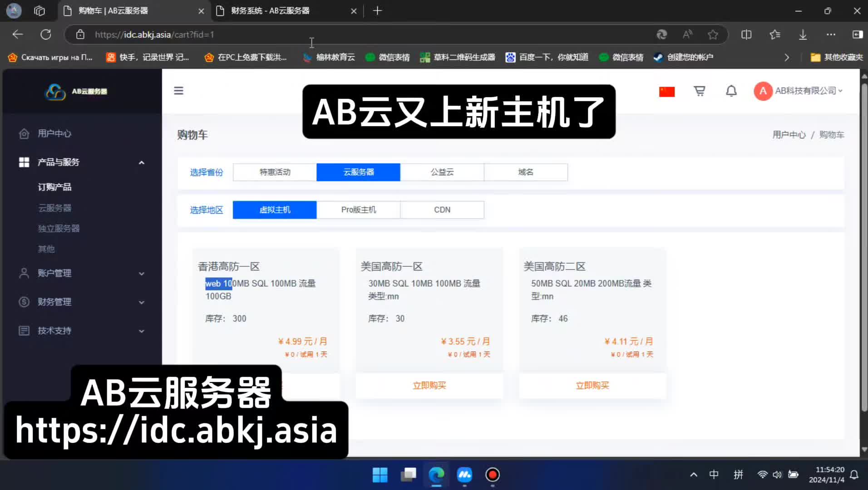Screen dimensions: 868x490
Task: Reload the page with refresh icon
Action: point(46,34)
